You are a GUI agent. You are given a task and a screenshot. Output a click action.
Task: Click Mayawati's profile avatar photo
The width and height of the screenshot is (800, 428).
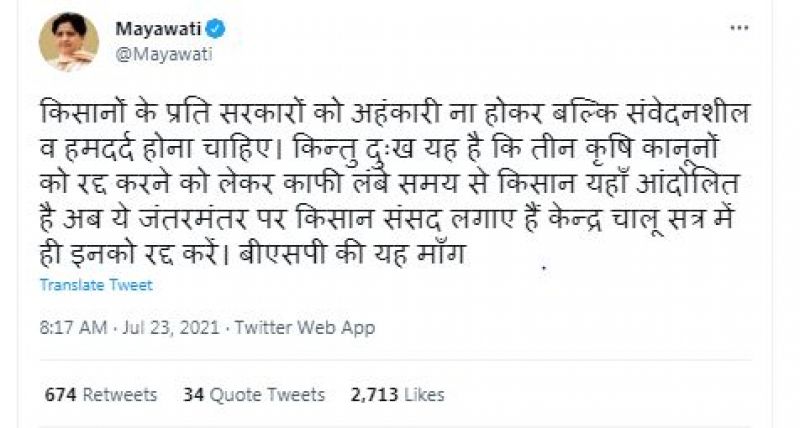click(69, 42)
